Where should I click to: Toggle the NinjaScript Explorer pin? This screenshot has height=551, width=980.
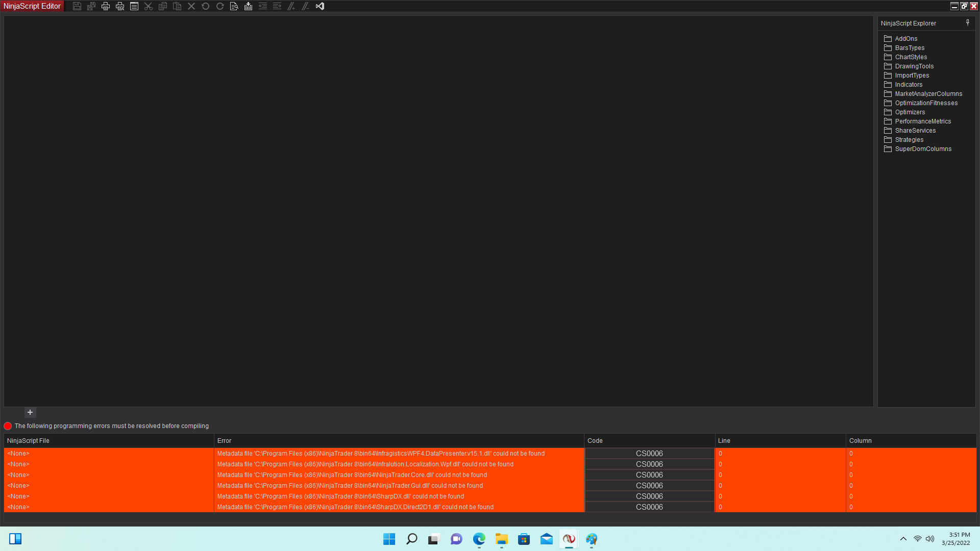click(x=967, y=23)
